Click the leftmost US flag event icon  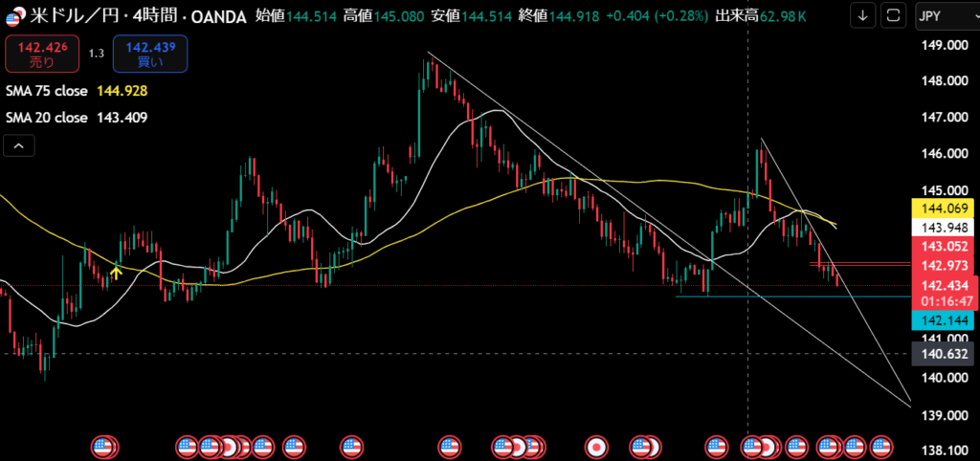click(x=103, y=446)
